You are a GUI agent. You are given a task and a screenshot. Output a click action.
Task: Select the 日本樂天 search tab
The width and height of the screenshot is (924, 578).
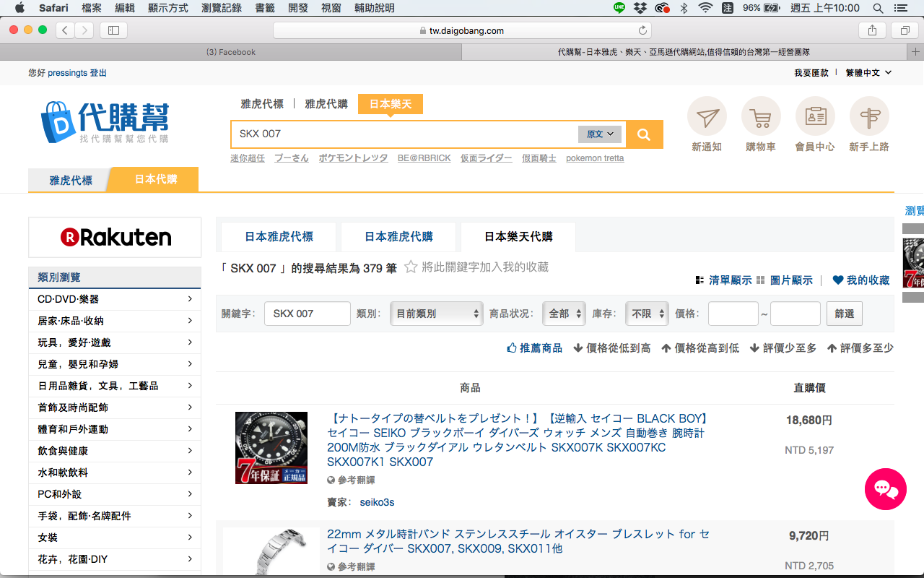pyautogui.click(x=391, y=104)
